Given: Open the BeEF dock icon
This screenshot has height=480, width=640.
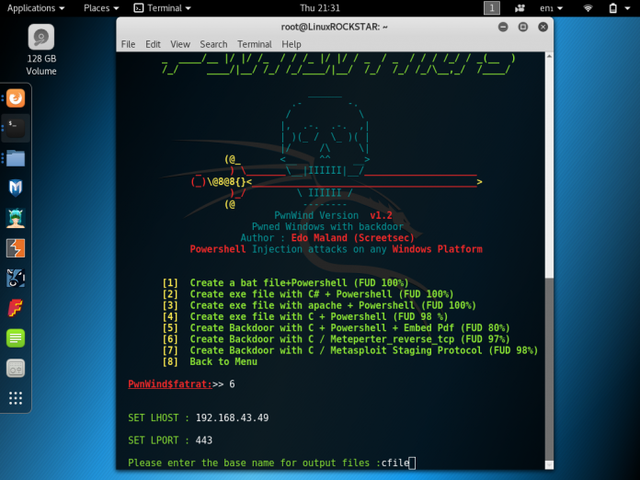Looking at the screenshot, I should click(16, 278).
